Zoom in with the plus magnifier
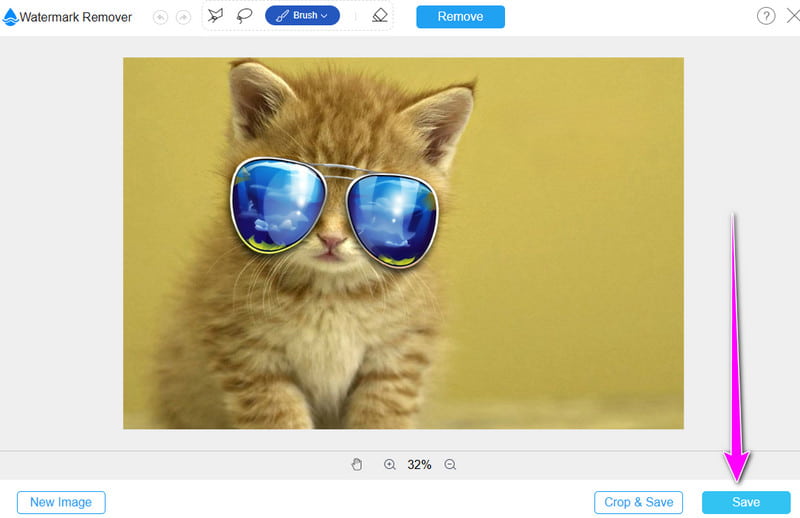Image resolution: width=800 pixels, height=518 pixels. click(390, 465)
